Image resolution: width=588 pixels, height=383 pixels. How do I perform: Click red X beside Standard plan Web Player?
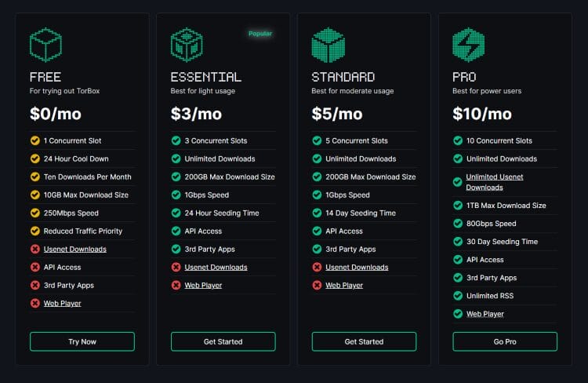coord(317,285)
